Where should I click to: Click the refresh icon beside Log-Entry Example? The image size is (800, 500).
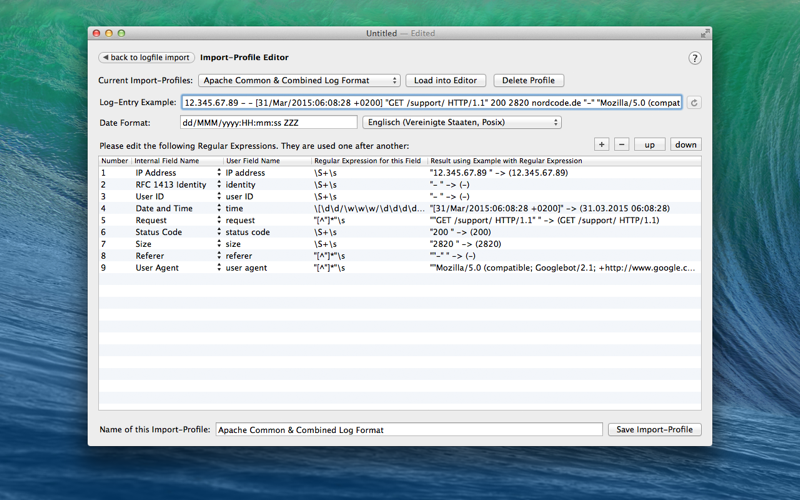pos(694,103)
